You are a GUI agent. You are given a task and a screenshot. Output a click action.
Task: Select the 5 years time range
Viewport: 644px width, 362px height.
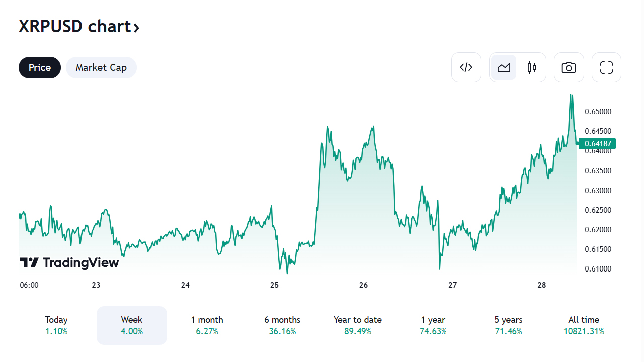[x=508, y=325]
